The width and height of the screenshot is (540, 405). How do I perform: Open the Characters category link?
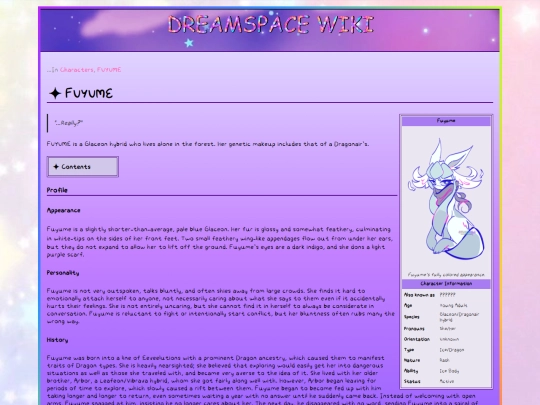click(x=76, y=70)
